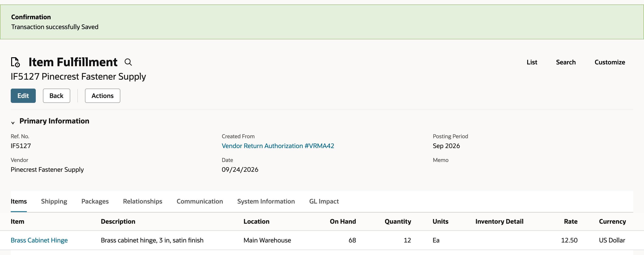Click the Edit button
Screen dimensions: 644x255
(x=23, y=96)
